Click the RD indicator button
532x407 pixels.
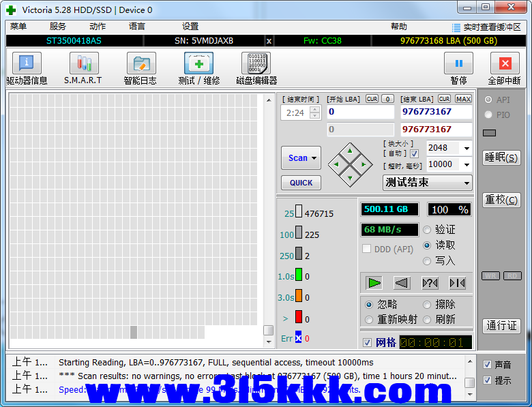pyautogui.click(x=512, y=275)
